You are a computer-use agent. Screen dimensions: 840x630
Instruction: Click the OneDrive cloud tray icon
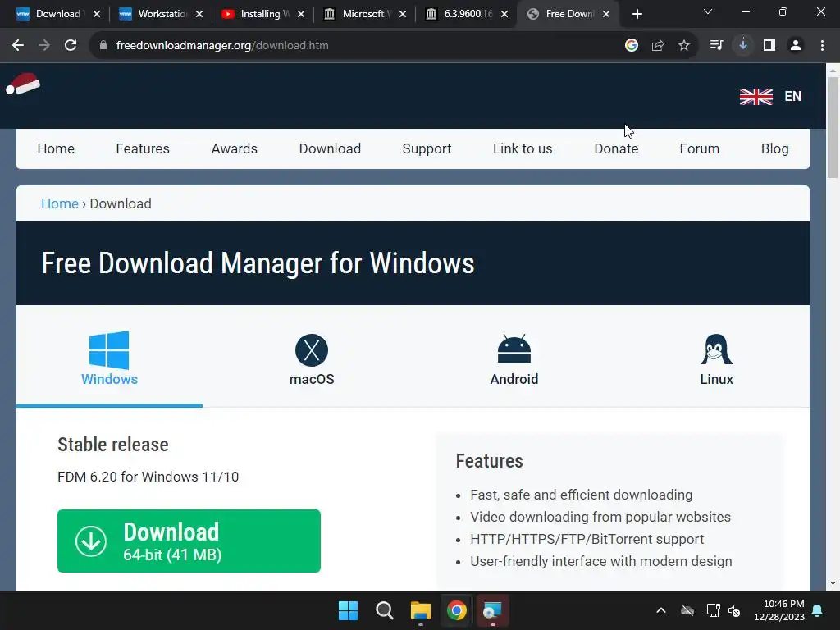click(687, 610)
